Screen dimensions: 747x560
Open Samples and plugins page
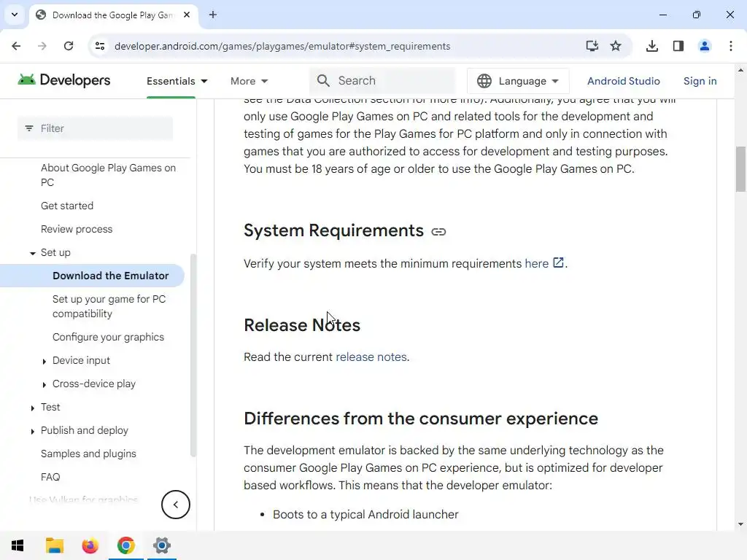88,454
